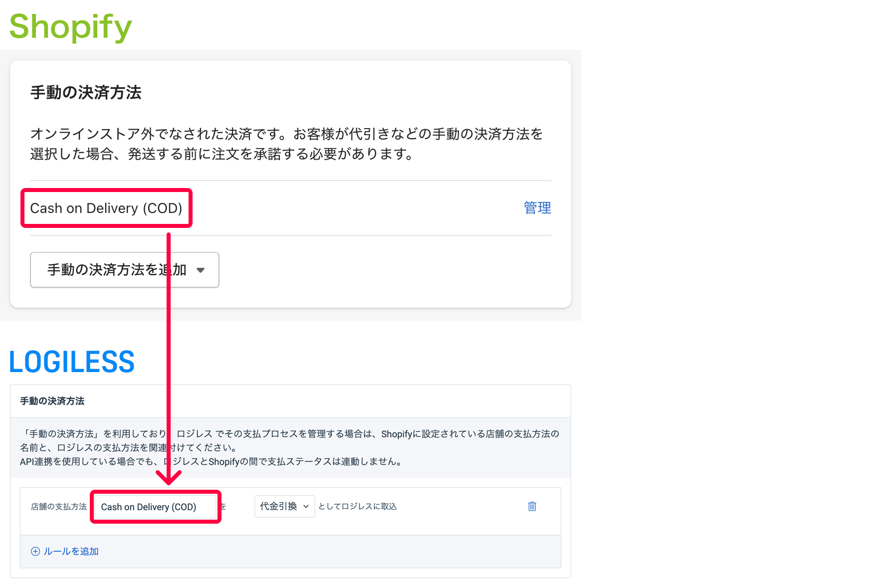Click inside the Cash on Delivery input field

[155, 506]
